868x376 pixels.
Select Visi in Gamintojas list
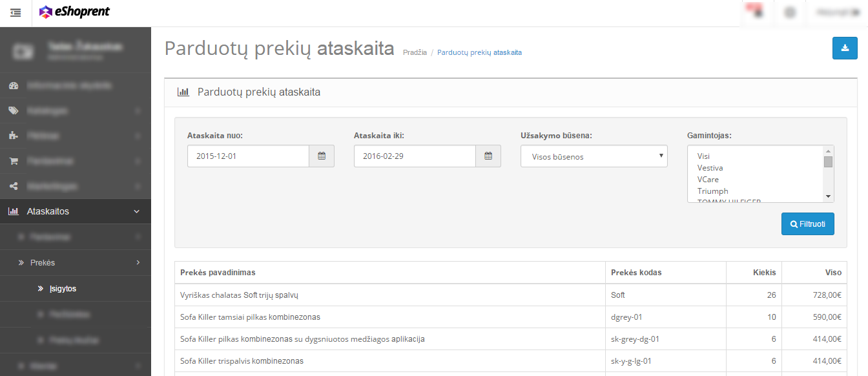(756, 156)
